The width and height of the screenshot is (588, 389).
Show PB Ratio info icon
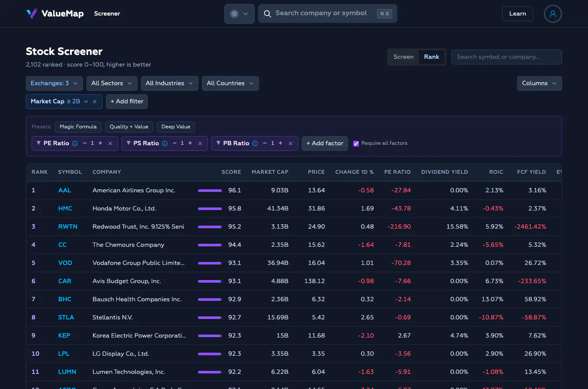pos(255,143)
